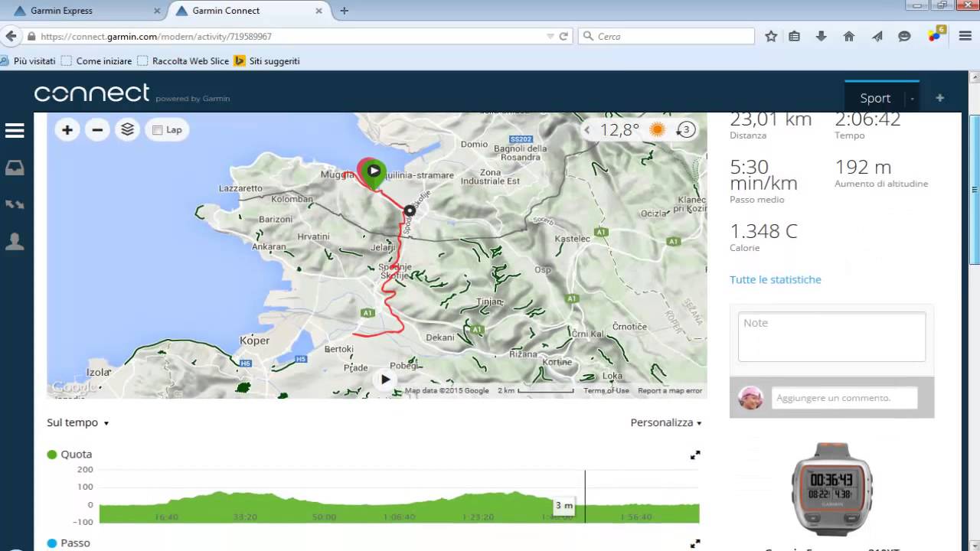Open the Sul tempo dropdown
The height and width of the screenshot is (551, 980).
pos(77,422)
